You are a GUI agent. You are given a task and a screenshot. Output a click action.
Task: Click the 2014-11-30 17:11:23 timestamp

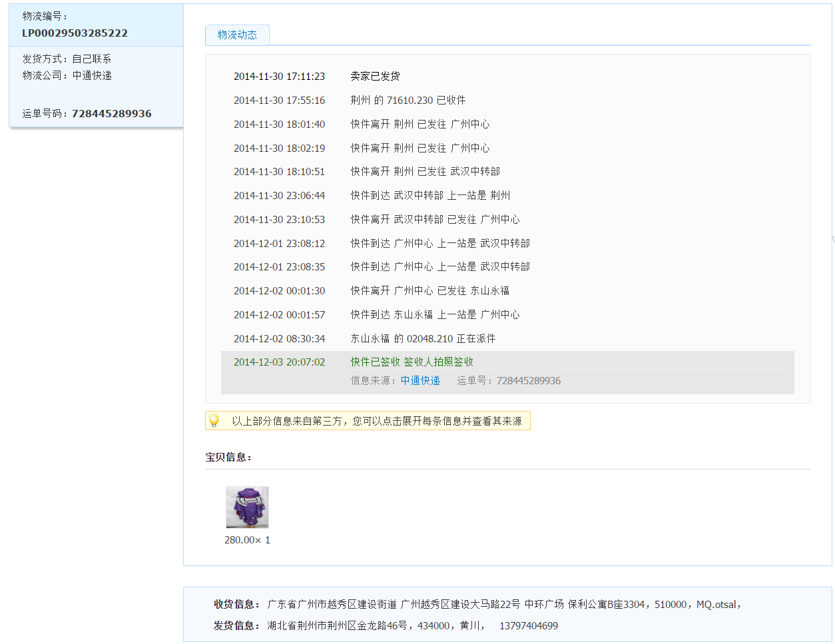tap(280, 77)
